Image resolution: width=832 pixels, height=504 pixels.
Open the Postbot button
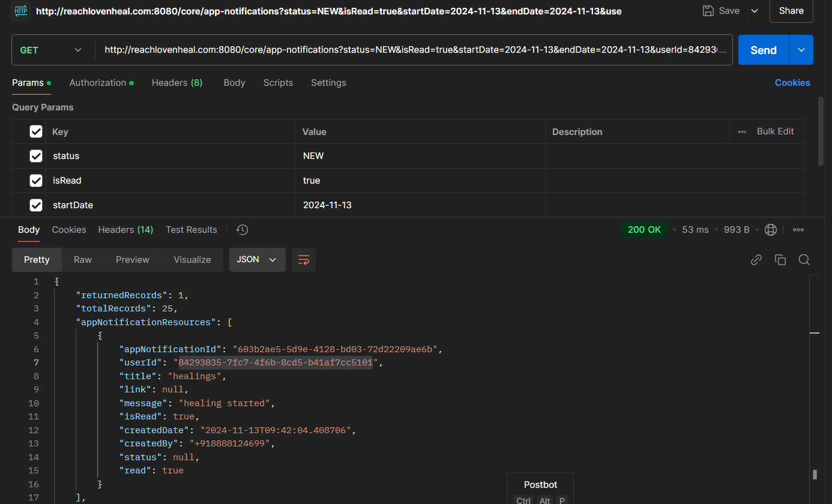coord(540,488)
